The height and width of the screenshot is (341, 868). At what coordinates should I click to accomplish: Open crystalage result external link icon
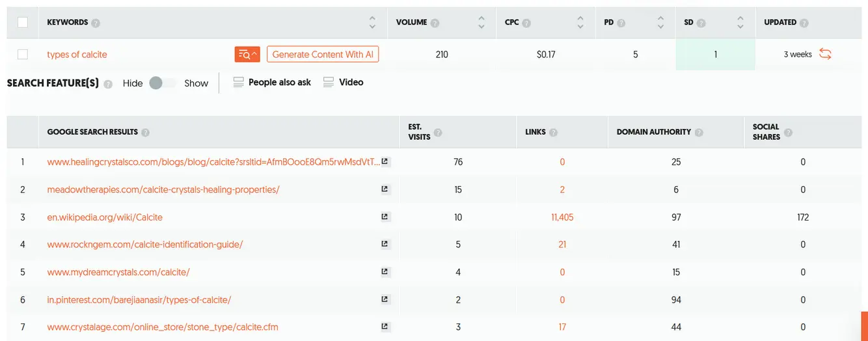click(385, 327)
